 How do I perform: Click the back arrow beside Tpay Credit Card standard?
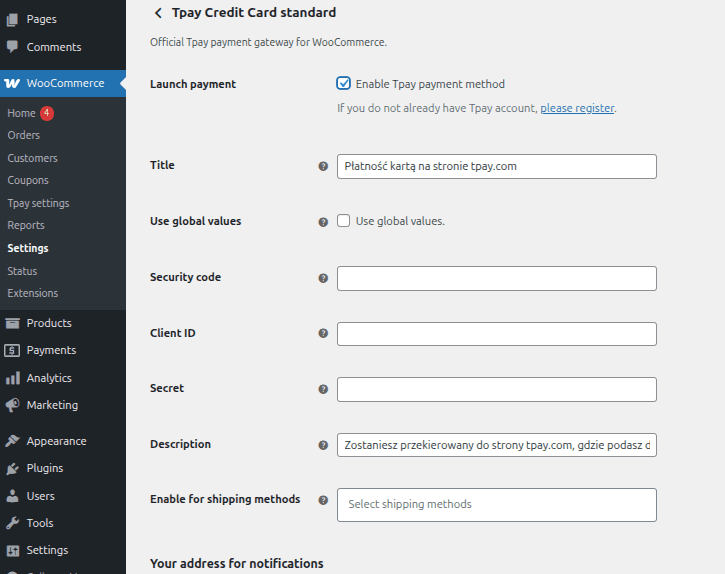pyautogui.click(x=158, y=13)
